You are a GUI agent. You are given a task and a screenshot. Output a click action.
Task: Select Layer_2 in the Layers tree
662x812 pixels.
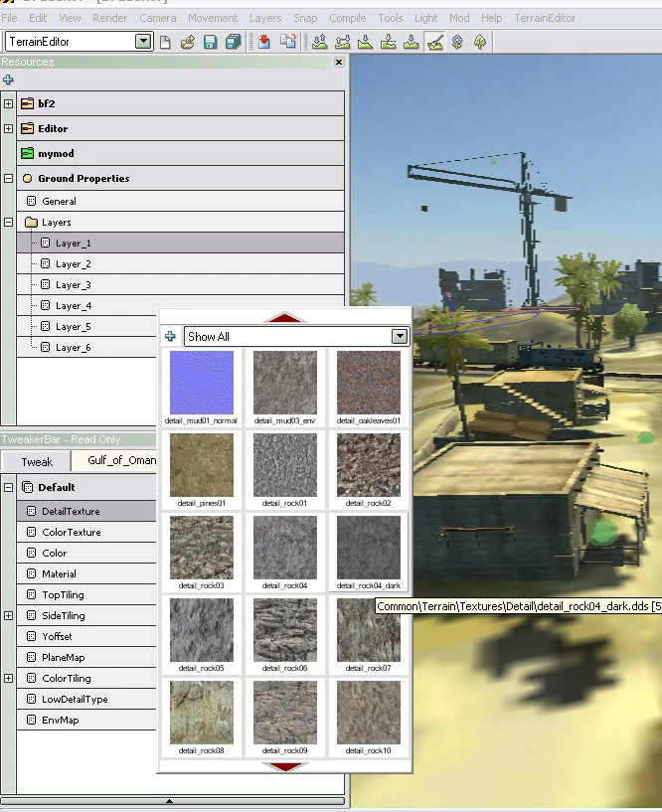[x=180, y=264]
